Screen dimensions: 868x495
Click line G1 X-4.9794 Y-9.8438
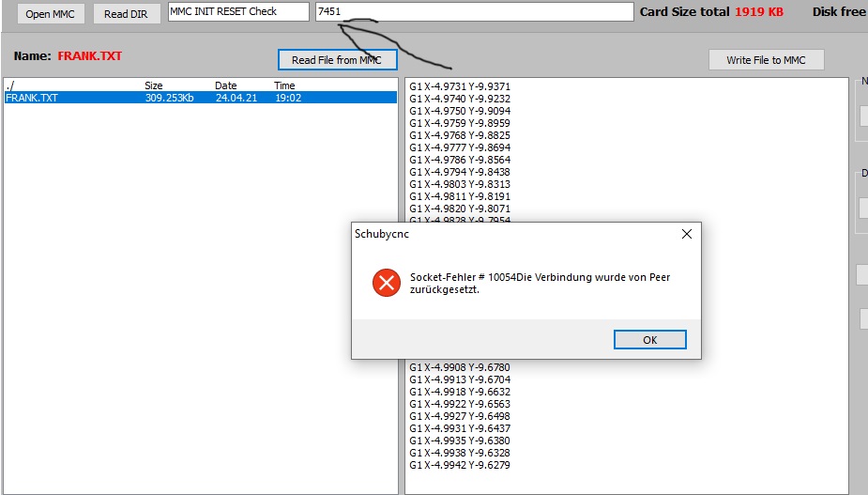pyautogui.click(x=460, y=172)
